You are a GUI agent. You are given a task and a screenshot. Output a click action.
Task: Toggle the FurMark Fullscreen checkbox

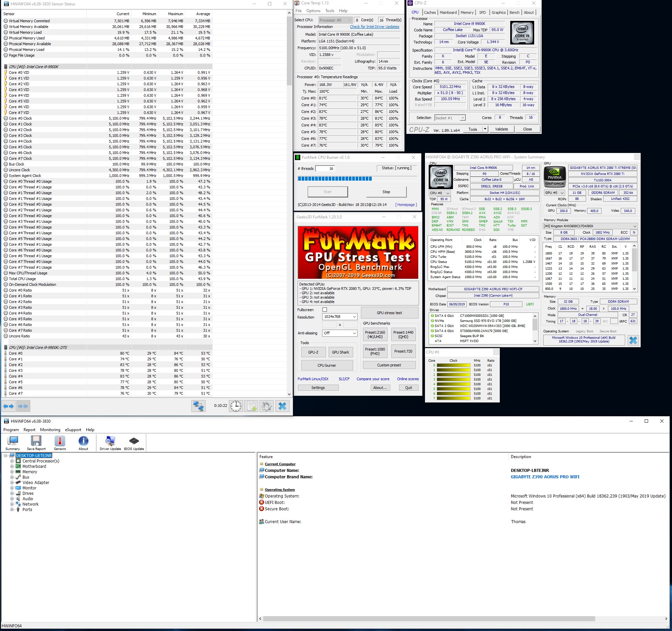click(325, 310)
